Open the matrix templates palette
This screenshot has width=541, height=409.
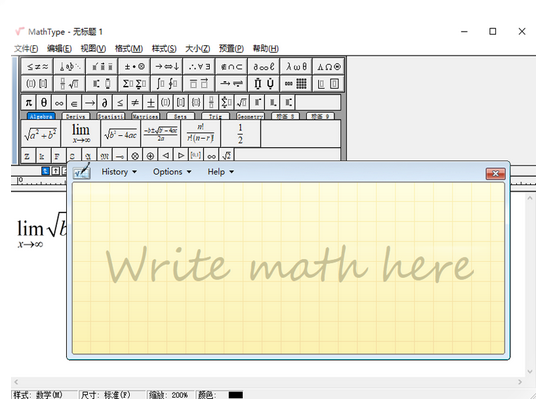point(296,84)
